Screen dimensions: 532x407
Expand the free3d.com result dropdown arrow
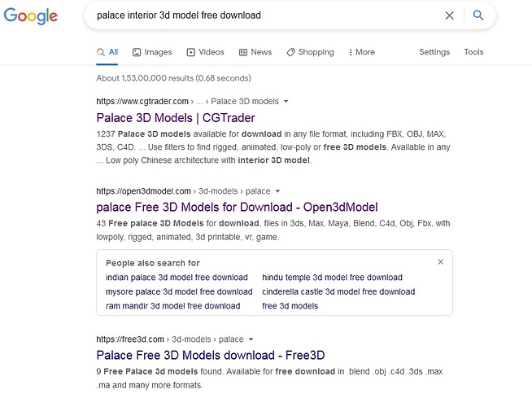coord(251,339)
